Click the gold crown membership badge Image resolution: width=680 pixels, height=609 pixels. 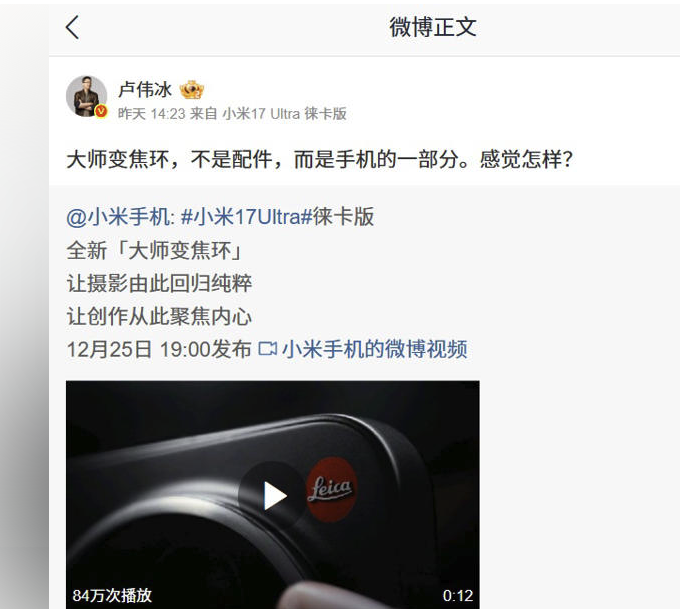pyautogui.click(x=192, y=90)
